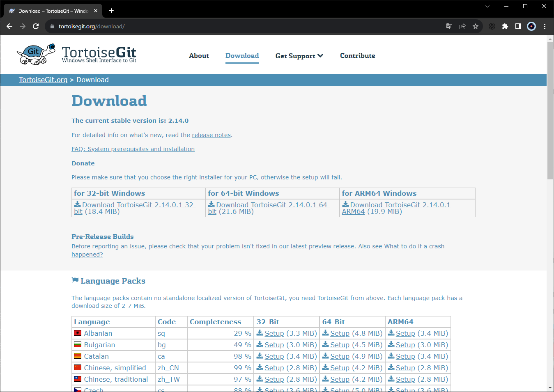The width and height of the screenshot is (554, 392).
Task: Open the browser profile avatar
Action: [531, 26]
